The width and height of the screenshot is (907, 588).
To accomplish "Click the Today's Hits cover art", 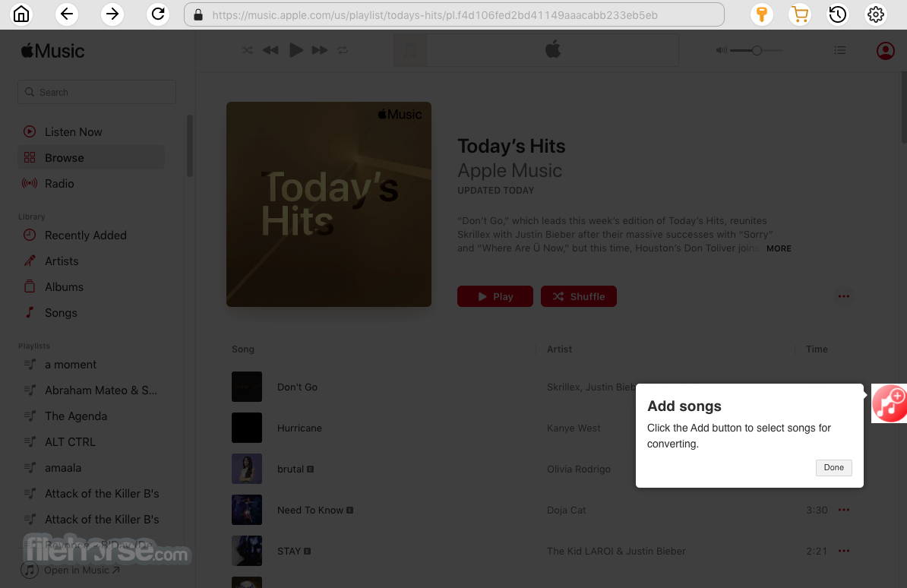I will click(x=329, y=204).
